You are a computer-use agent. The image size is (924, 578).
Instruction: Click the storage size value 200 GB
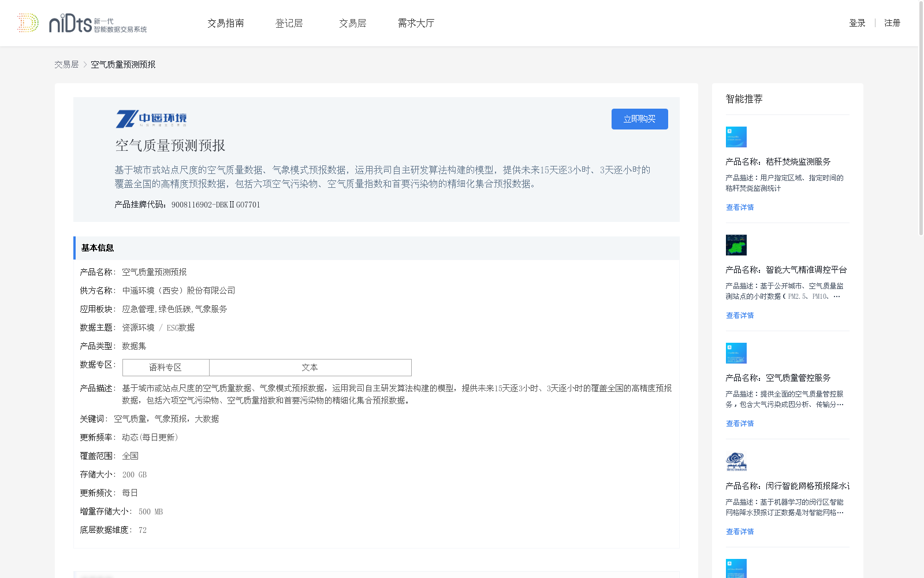pos(135,475)
